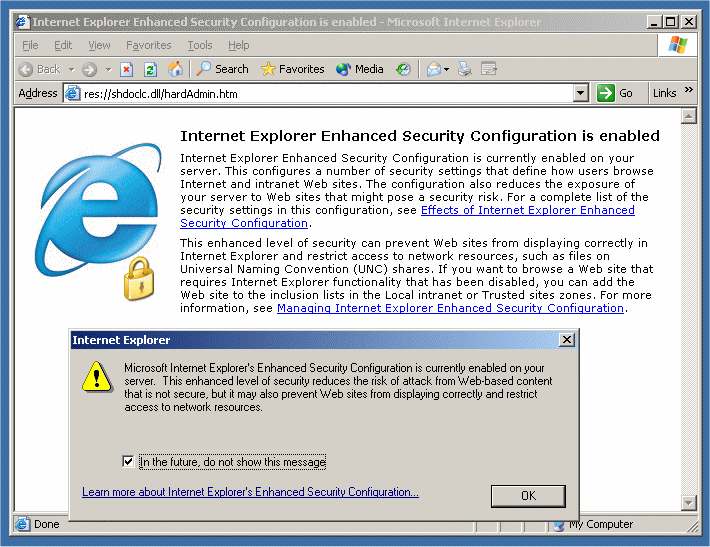
Task: Click the Forward navigation button
Action: click(89, 69)
